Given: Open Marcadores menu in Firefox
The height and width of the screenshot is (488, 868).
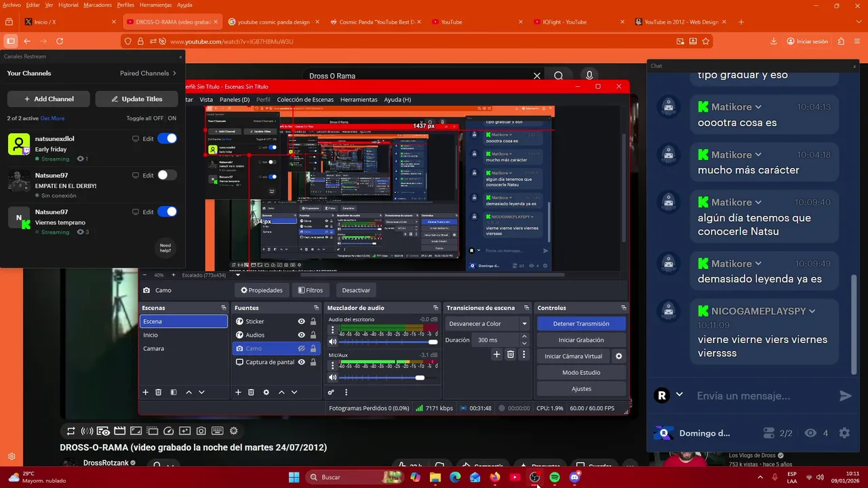Looking at the screenshot, I should [98, 5].
